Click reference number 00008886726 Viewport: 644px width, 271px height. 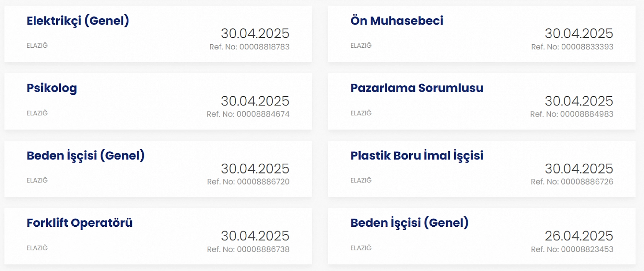click(x=572, y=182)
